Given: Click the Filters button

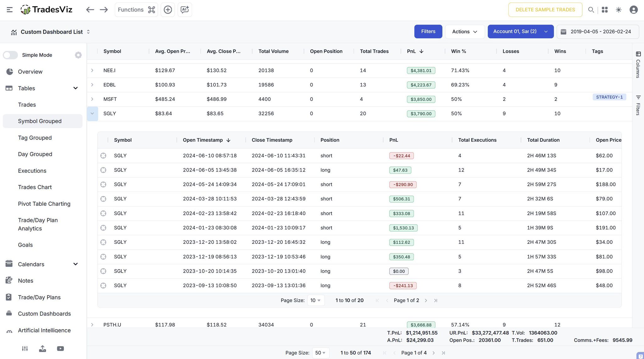Looking at the screenshot, I should pyautogui.click(x=428, y=32).
